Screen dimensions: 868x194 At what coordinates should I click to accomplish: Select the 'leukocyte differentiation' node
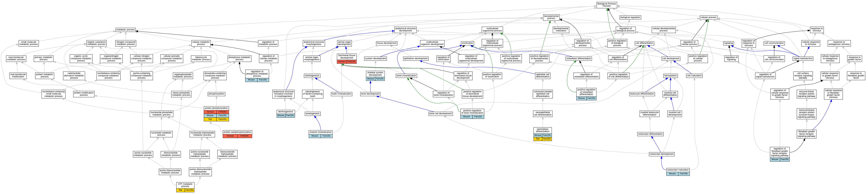(642, 94)
